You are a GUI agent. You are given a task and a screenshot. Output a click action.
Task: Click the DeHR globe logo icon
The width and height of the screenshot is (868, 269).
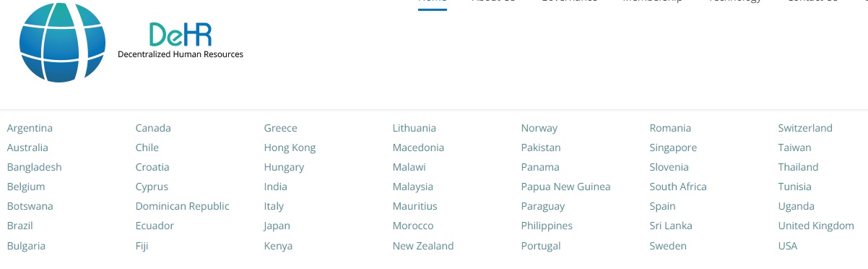tap(62, 42)
